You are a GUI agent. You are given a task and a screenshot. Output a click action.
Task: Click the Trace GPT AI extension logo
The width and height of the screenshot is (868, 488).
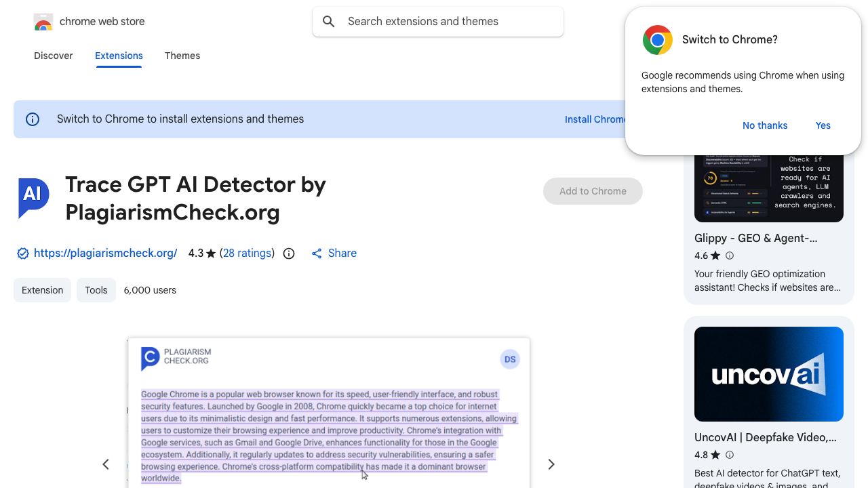pos(33,198)
